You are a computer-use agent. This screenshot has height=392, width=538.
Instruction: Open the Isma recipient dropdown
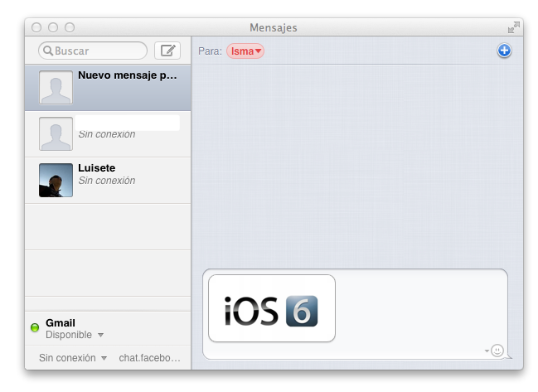[x=245, y=51]
